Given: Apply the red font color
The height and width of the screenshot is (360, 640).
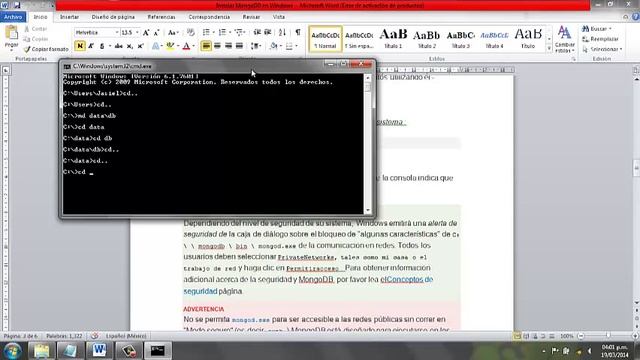Looking at the screenshot, I should click(x=187, y=46).
